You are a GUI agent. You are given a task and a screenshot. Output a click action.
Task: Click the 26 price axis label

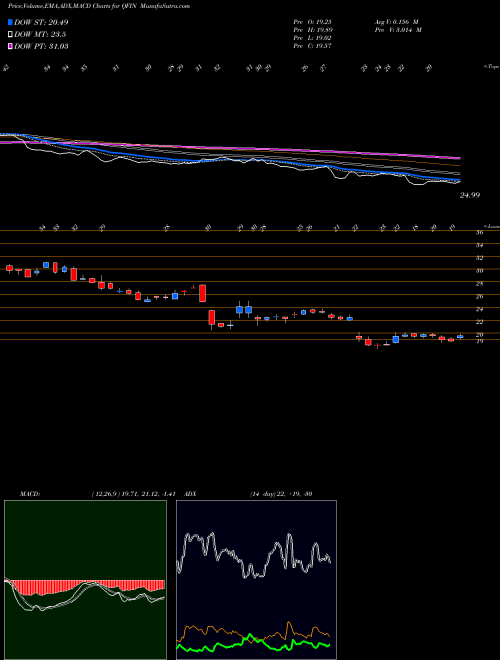pyautogui.click(x=479, y=296)
